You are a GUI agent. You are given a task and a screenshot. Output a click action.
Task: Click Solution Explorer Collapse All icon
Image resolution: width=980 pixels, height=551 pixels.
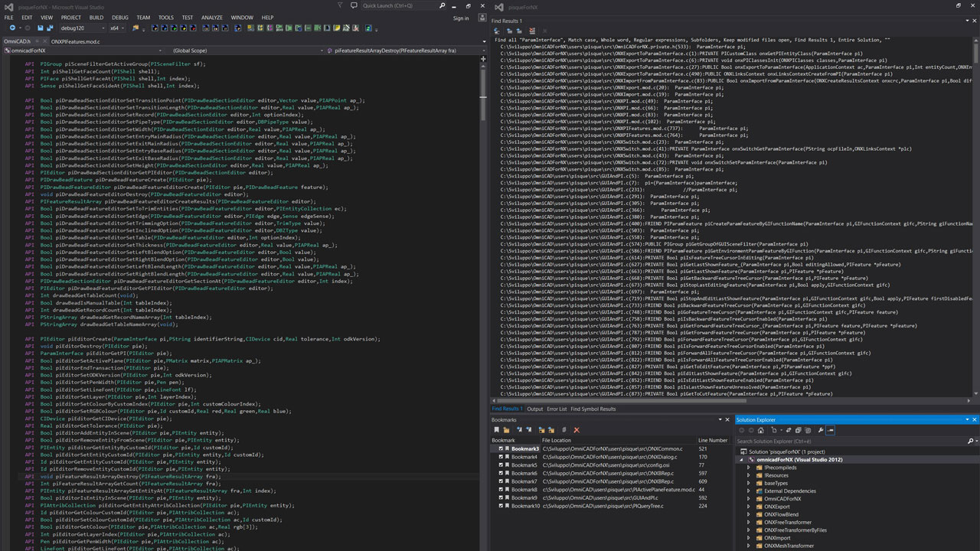798,430
